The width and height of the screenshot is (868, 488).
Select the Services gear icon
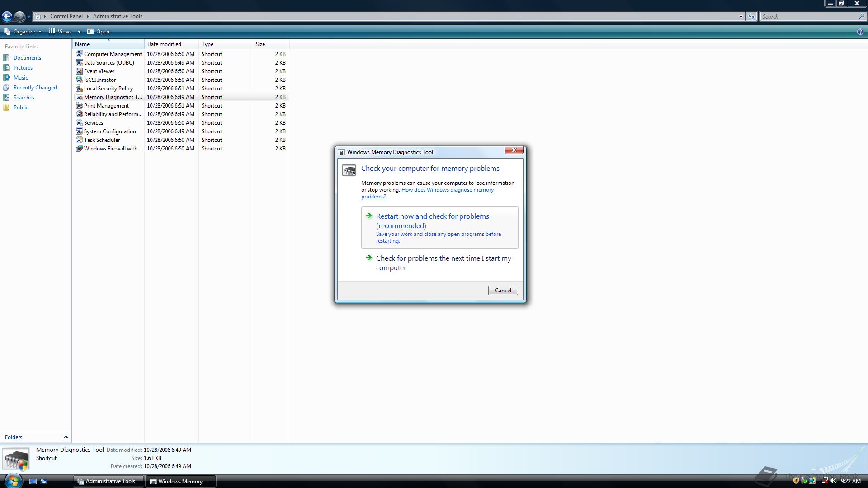79,122
